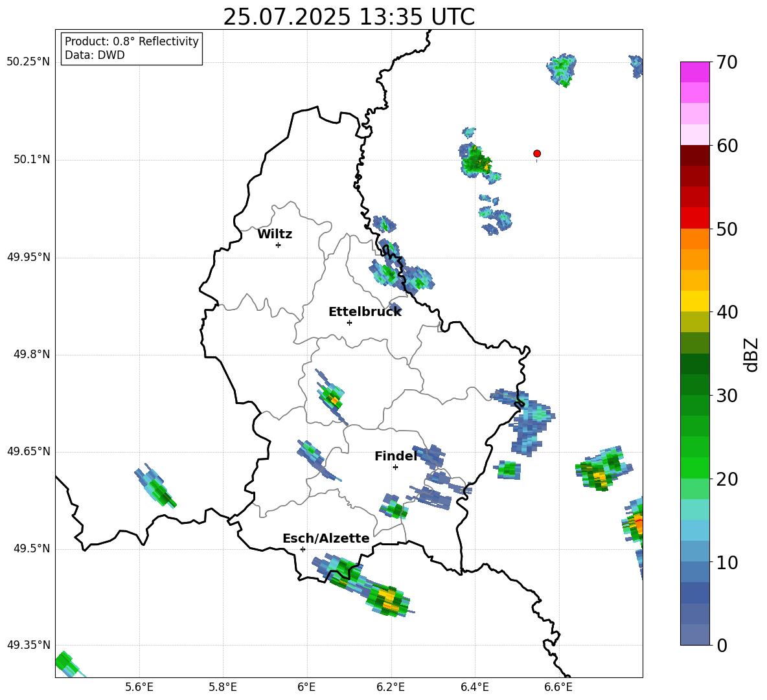The width and height of the screenshot is (767, 700).
Task: Click the title 25.07.2025 13:35 UTC
Action: [x=349, y=17]
